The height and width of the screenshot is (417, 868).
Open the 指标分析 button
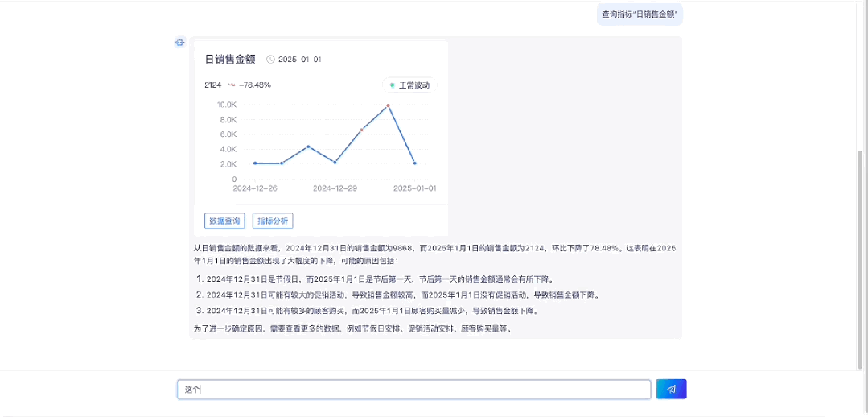tap(273, 221)
